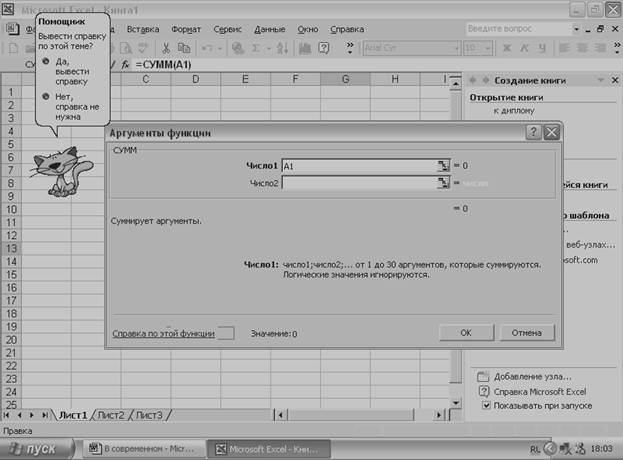Click the task pane Forward arrow
This screenshot has width=623, height=460.
pyautogui.click(x=486, y=81)
